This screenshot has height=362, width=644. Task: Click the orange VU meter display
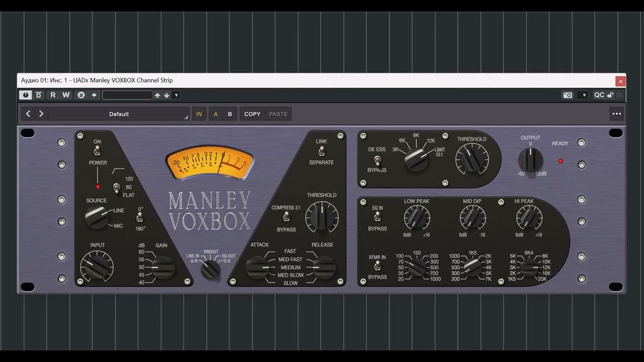pyautogui.click(x=210, y=162)
